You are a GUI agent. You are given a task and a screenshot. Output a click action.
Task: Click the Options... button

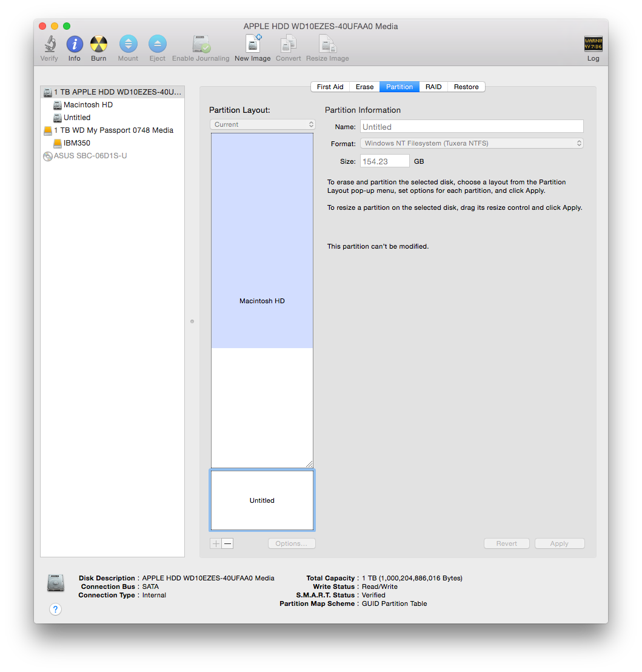[x=292, y=543]
